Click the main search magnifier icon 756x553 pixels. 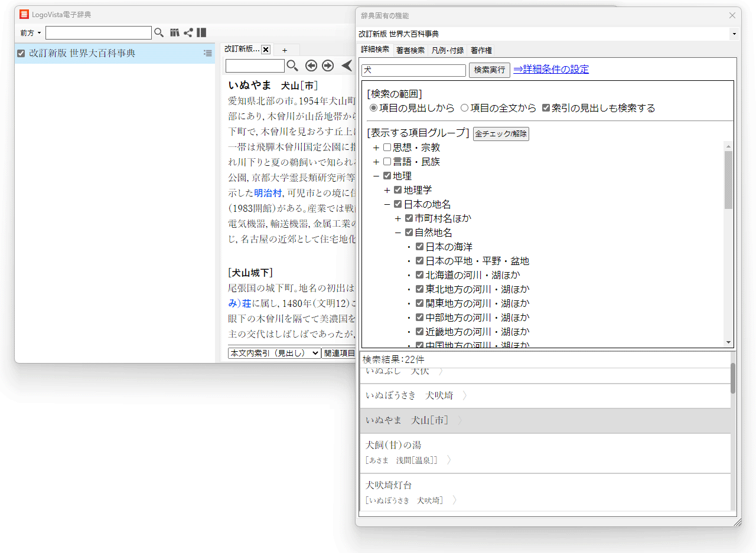pyautogui.click(x=159, y=33)
